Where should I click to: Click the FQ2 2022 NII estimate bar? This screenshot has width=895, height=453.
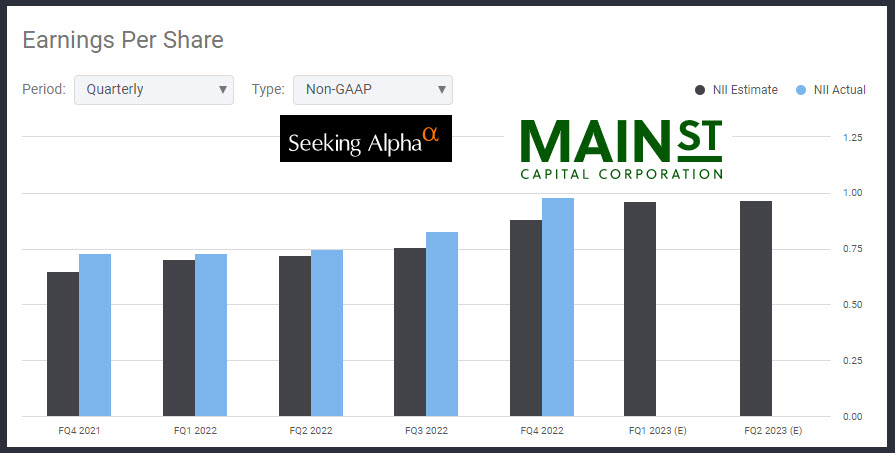point(295,335)
